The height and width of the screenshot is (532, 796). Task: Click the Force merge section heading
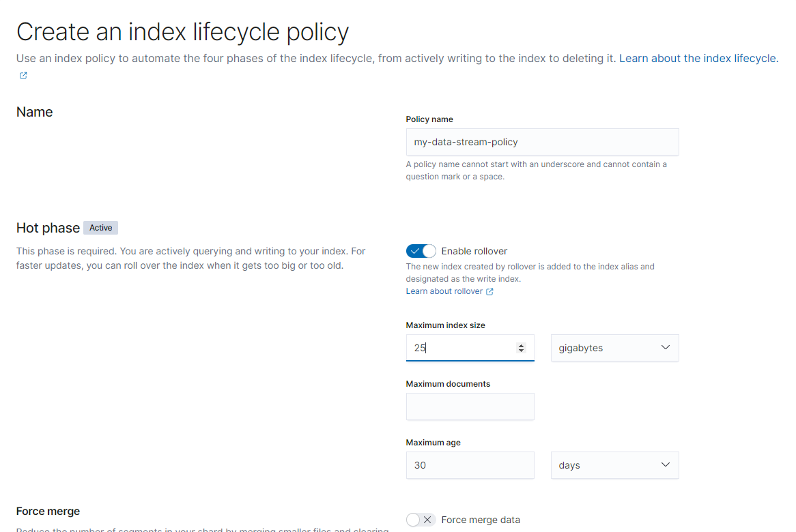tap(48, 511)
